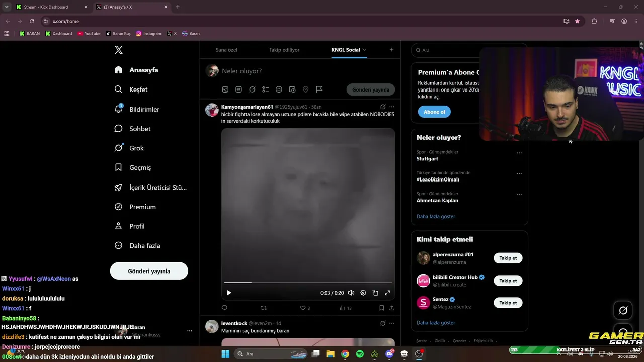Screen dimensions: 644x362
Task: Bookmark this page star in address bar
Action: 577,21
